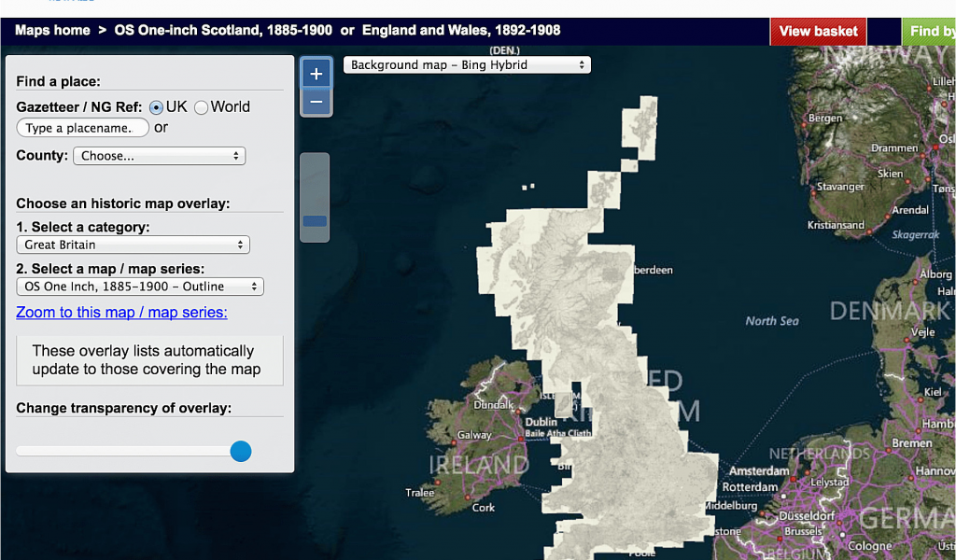Click the Skien label on the map

pos(890,174)
